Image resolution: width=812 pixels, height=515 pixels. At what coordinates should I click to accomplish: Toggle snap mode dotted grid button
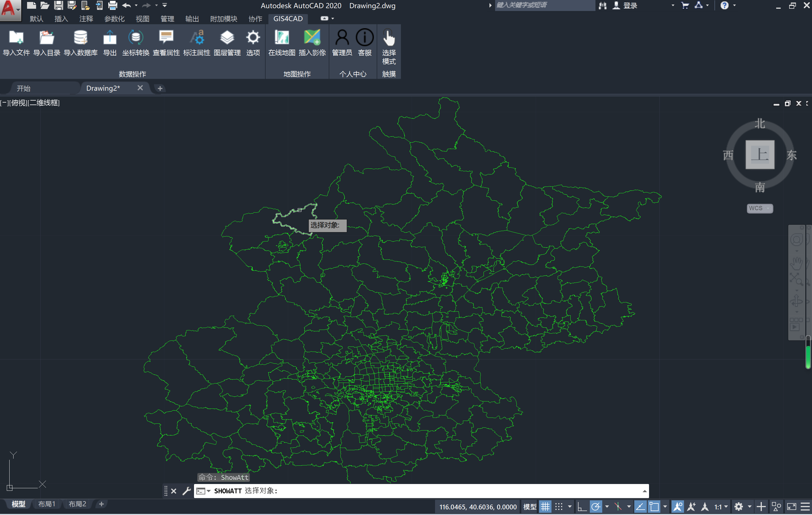coord(559,507)
